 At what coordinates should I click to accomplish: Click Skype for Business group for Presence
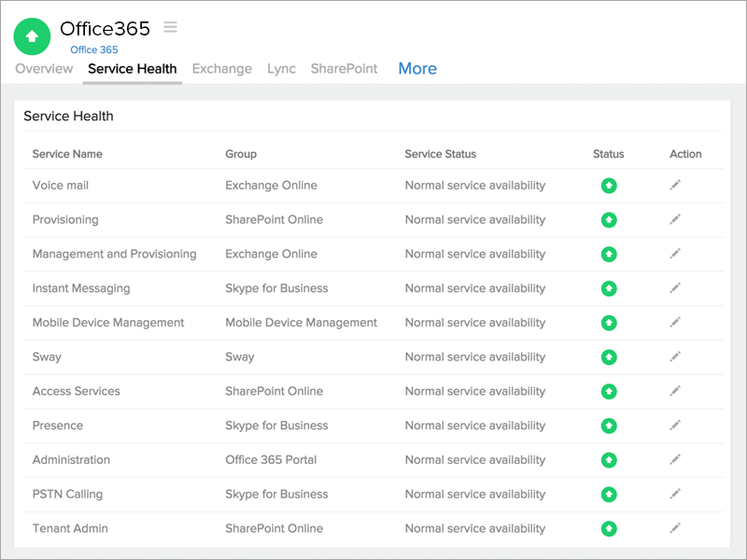coord(276,426)
